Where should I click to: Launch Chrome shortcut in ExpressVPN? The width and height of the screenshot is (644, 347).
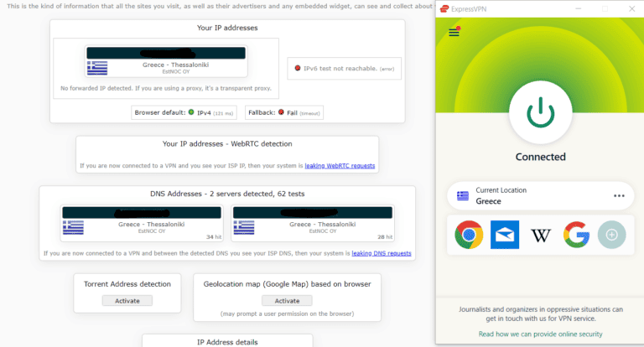[469, 235]
